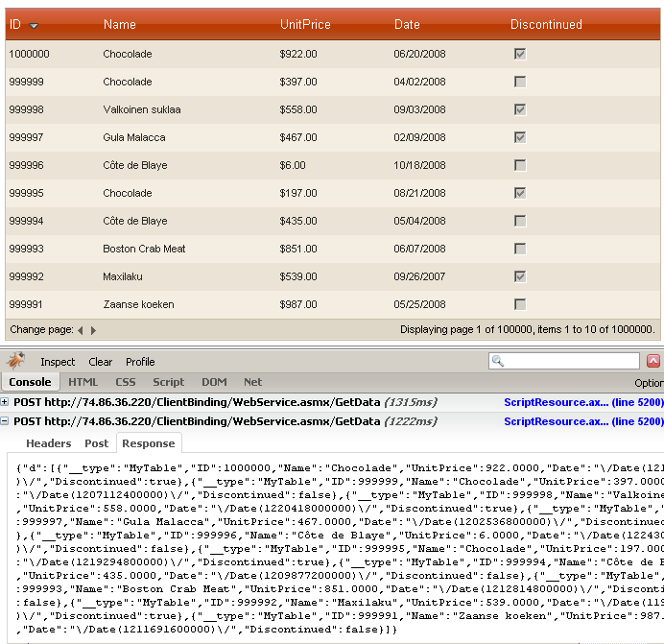Open ScriptResource.axd line 5200 link for 1315ms request
The height and width of the screenshot is (644, 664).
[x=582, y=402]
